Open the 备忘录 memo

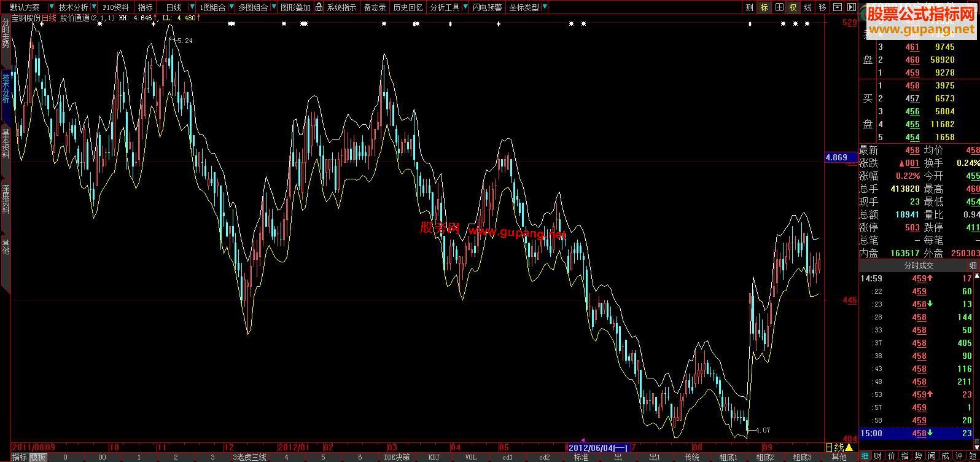click(x=375, y=7)
